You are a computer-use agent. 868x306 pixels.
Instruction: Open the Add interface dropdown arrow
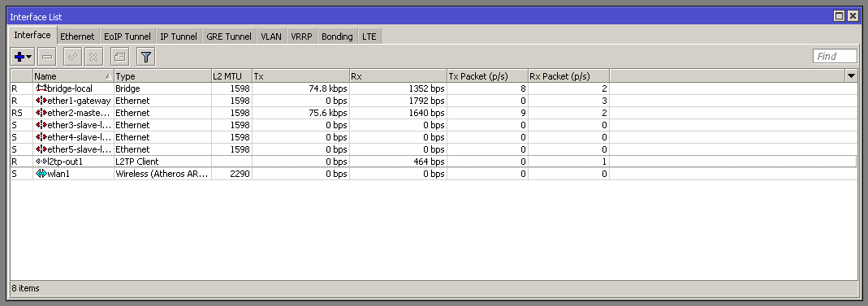[x=28, y=57]
